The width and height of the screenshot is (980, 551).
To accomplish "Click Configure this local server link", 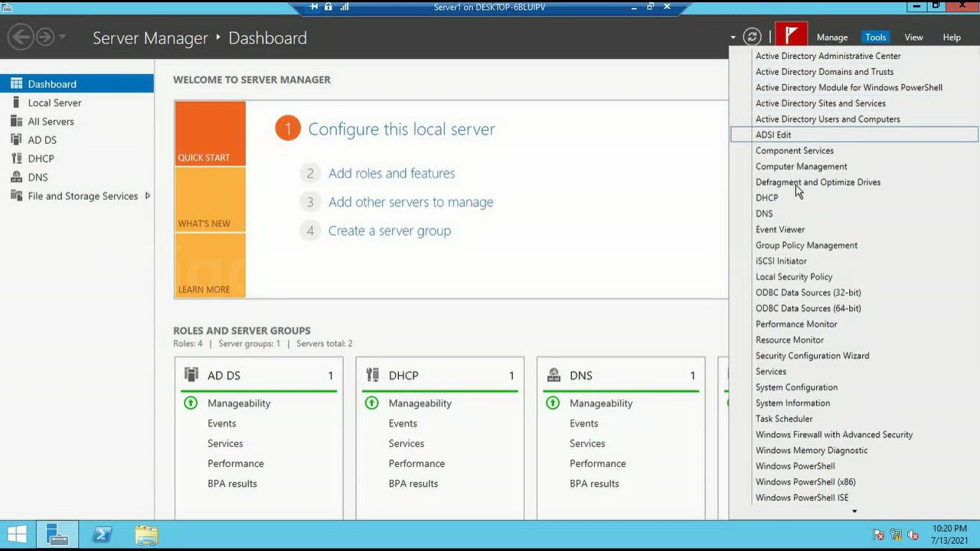I will tap(401, 129).
